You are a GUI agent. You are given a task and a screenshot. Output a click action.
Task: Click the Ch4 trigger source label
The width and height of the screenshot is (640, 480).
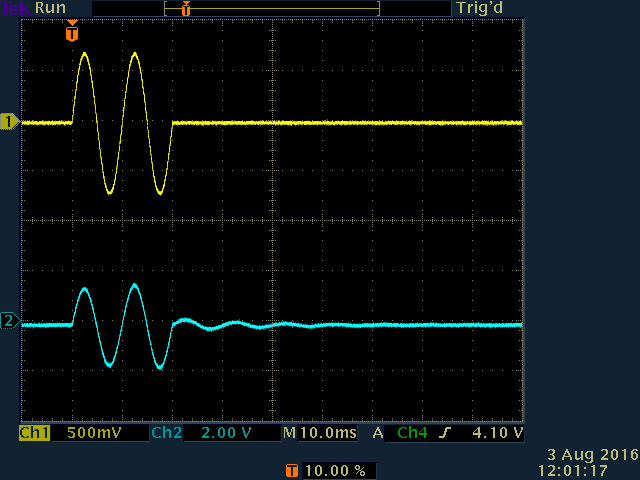click(x=411, y=433)
